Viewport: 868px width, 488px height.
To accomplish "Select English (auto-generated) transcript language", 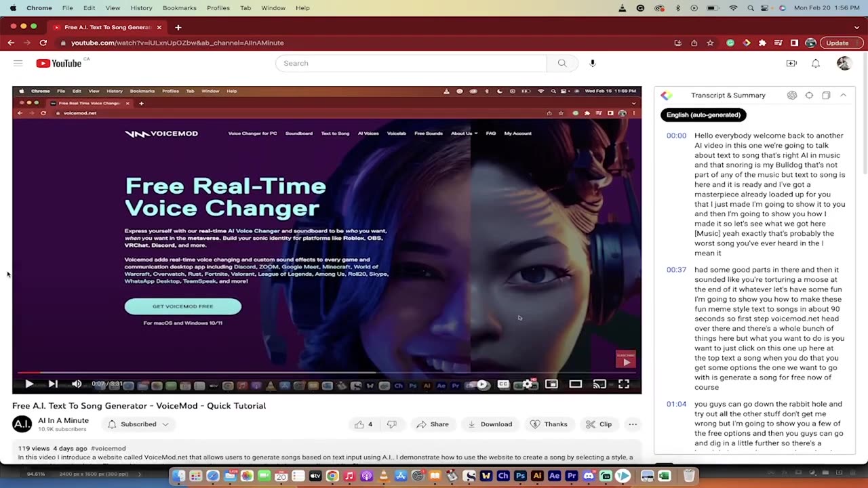I will pyautogui.click(x=703, y=115).
